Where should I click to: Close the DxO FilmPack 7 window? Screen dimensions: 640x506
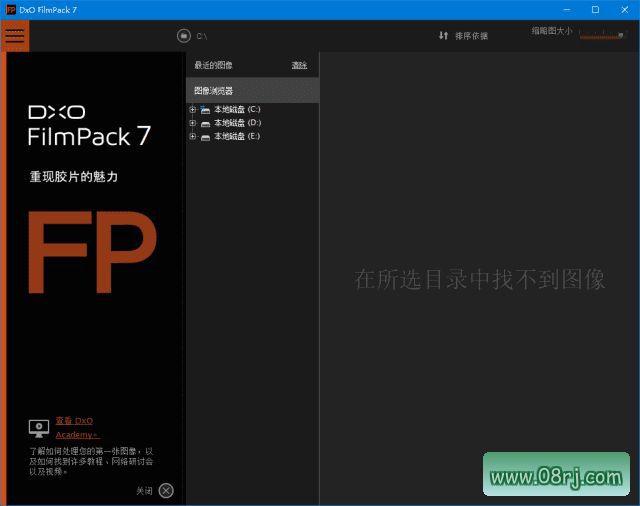625,10
